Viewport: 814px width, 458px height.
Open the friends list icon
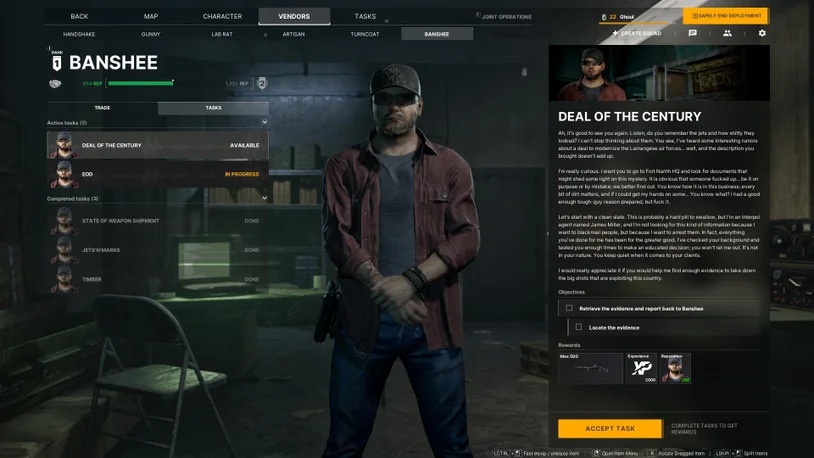[727, 33]
